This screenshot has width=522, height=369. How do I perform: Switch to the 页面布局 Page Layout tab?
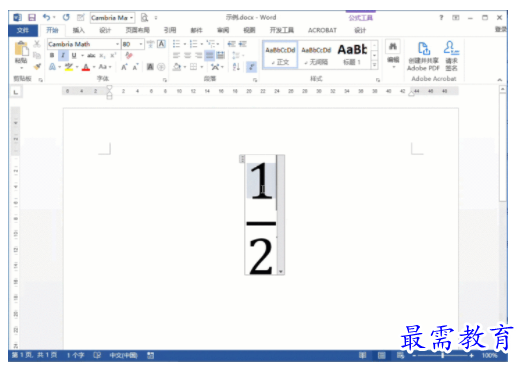point(137,30)
